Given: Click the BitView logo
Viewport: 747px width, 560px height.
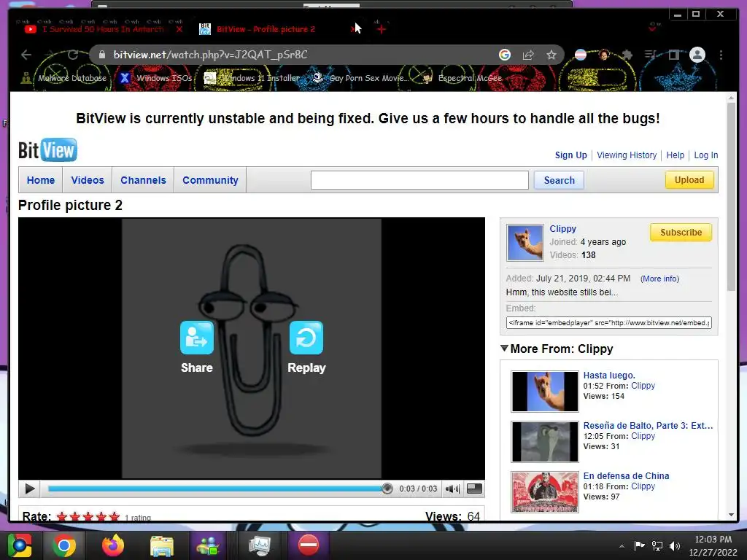Looking at the screenshot, I should (47, 150).
